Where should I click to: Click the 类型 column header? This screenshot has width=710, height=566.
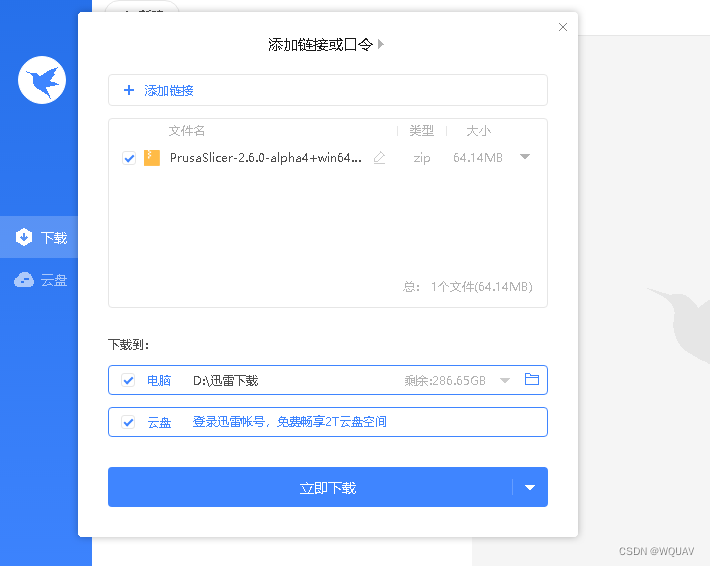pos(422,131)
